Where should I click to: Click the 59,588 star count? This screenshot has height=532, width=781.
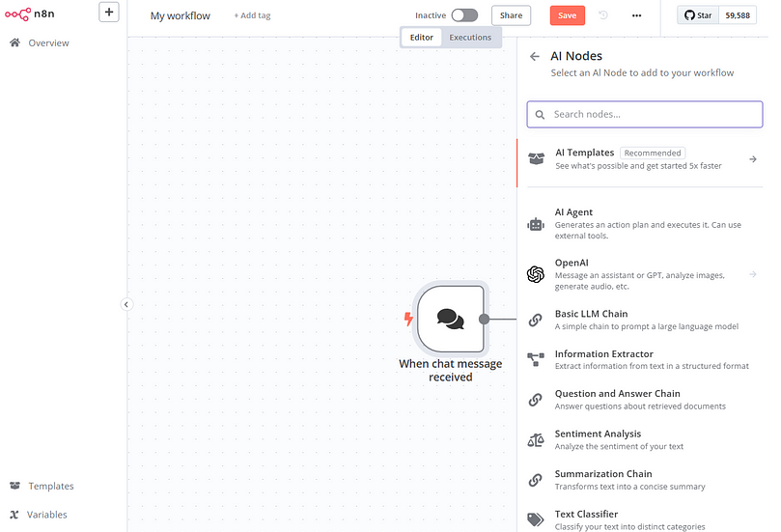click(738, 15)
